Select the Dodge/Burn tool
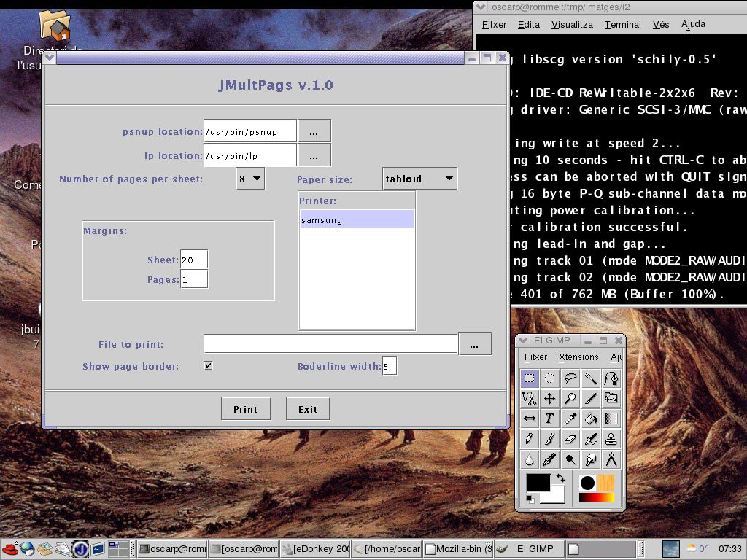The image size is (747, 560). (570, 459)
